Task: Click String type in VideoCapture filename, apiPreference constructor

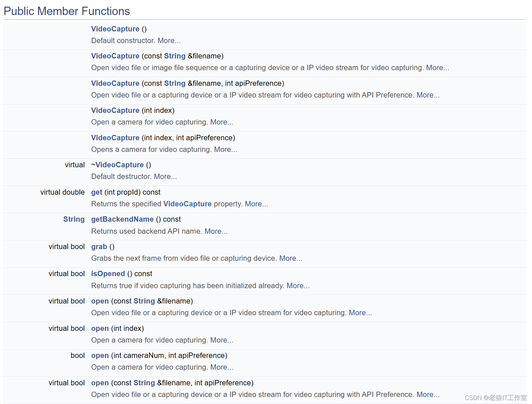Action: pyautogui.click(x=175, y=83)
